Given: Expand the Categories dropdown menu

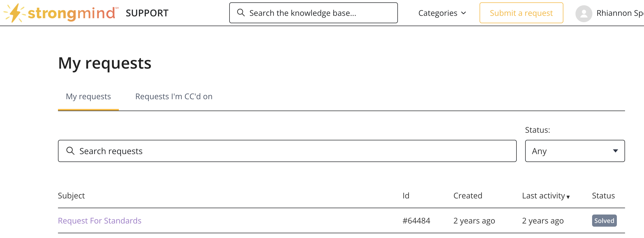Looking at the screenshot, I should tap(442, 13).
